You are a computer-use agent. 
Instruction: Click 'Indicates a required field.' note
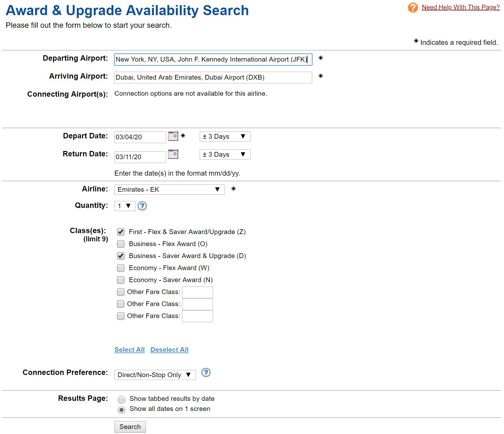459,42
